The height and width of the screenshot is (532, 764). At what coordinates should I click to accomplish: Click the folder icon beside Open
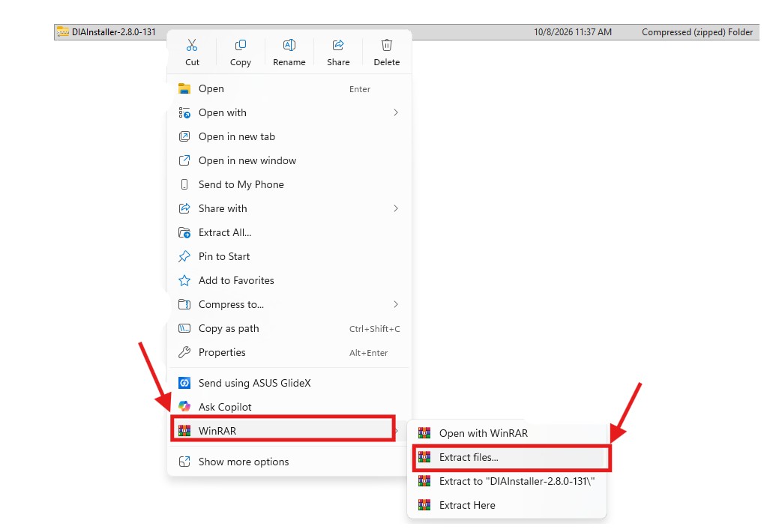(184, 88)
